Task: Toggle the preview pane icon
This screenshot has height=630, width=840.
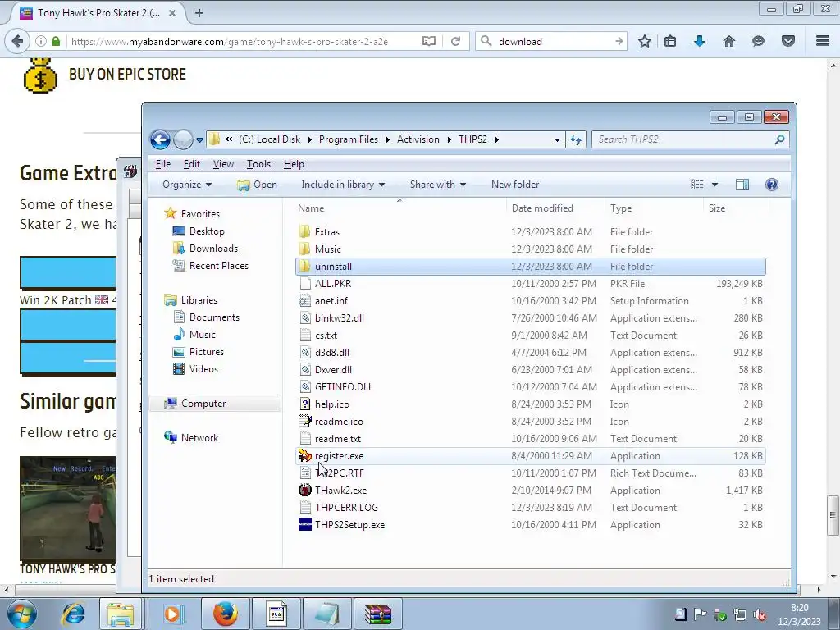Action: point(742,185)
